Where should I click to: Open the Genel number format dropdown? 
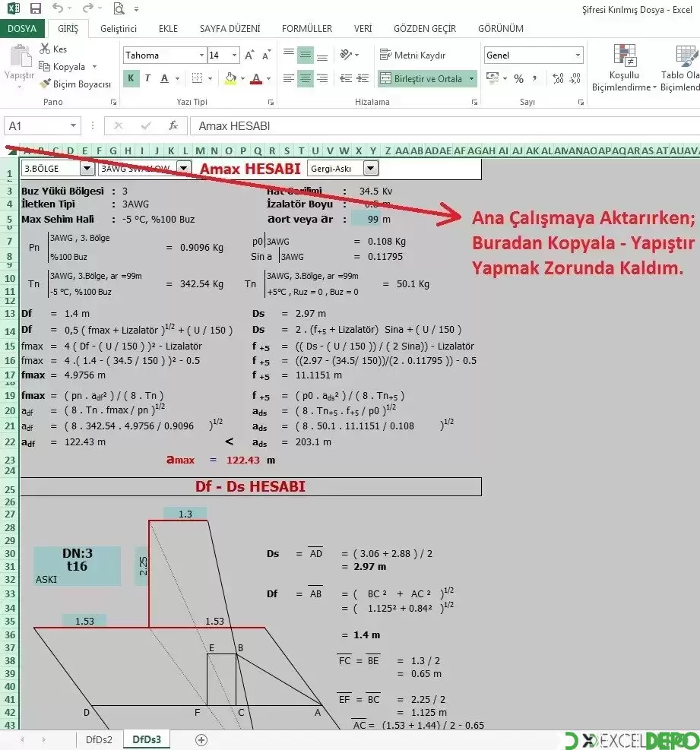pyautogui.click(x=578, y=55)
